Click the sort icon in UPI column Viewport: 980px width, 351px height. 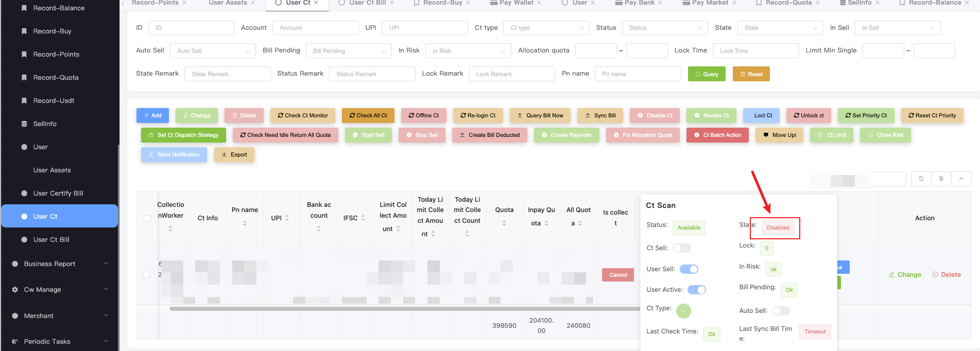pyautogui.click(x=287, y=218)
